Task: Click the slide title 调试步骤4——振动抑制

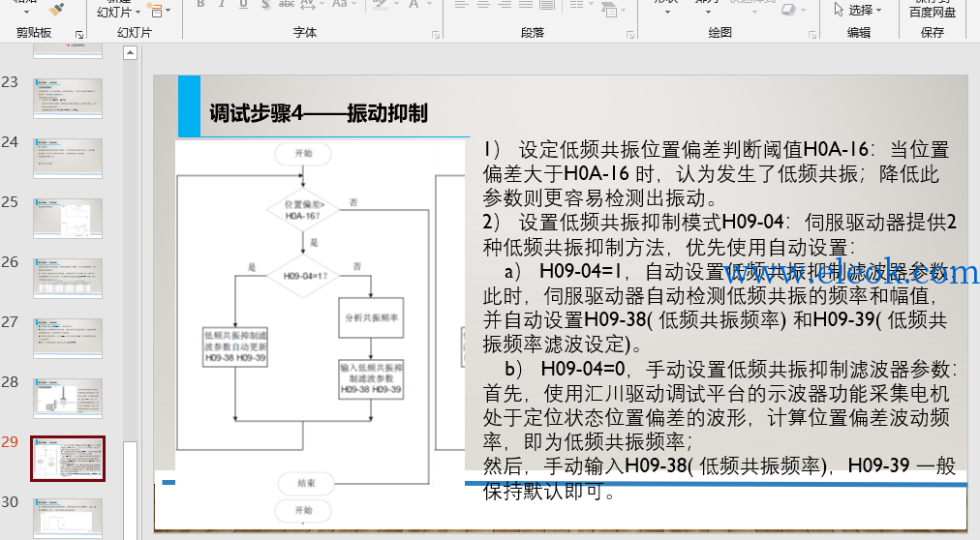Action: point(319,113)
